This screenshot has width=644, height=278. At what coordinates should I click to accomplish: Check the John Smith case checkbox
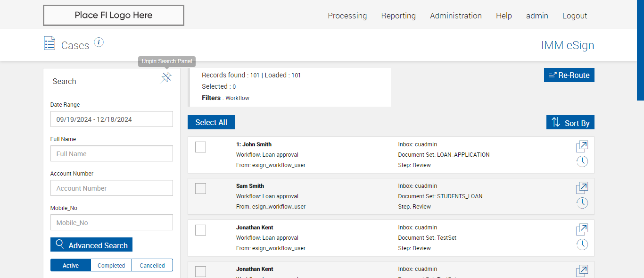point(200,147)
